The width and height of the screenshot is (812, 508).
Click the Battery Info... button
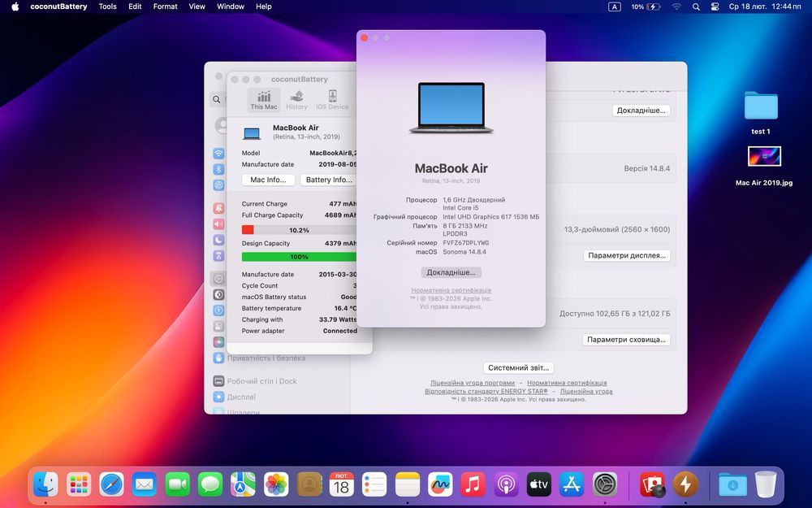point(329,180)
